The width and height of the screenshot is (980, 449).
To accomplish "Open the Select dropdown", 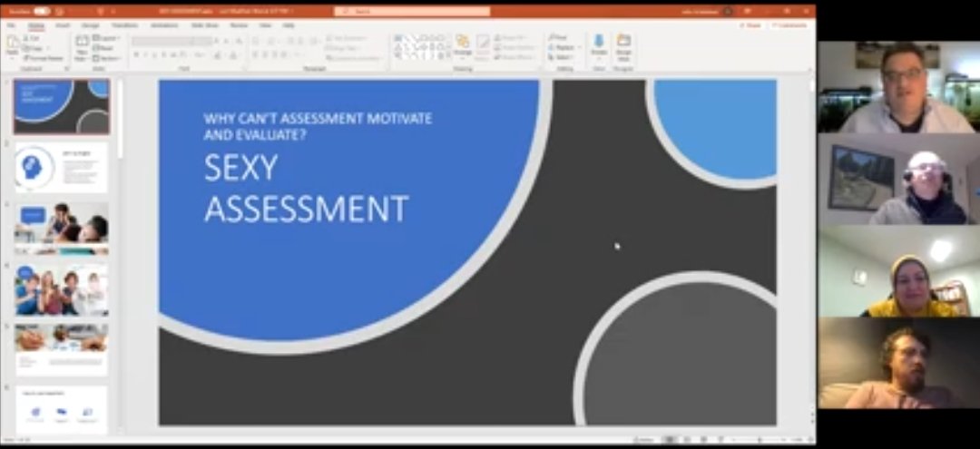I will point(561,57).
